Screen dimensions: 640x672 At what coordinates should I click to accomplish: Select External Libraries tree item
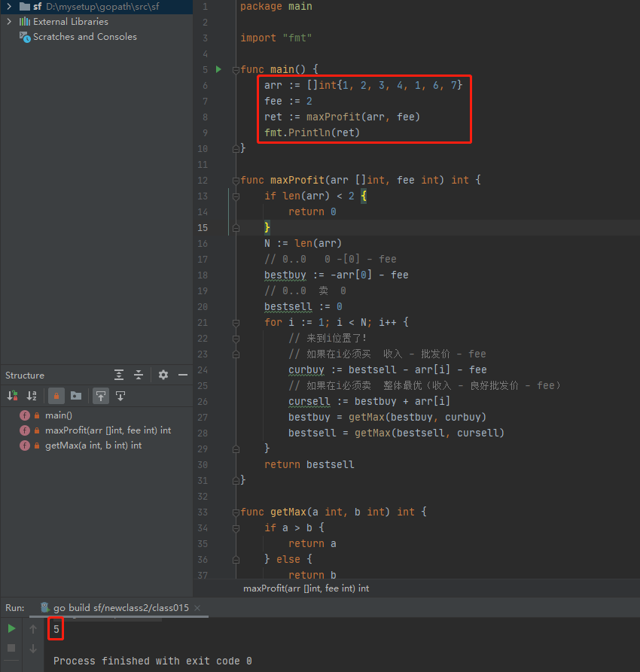(x=70, y=21)
